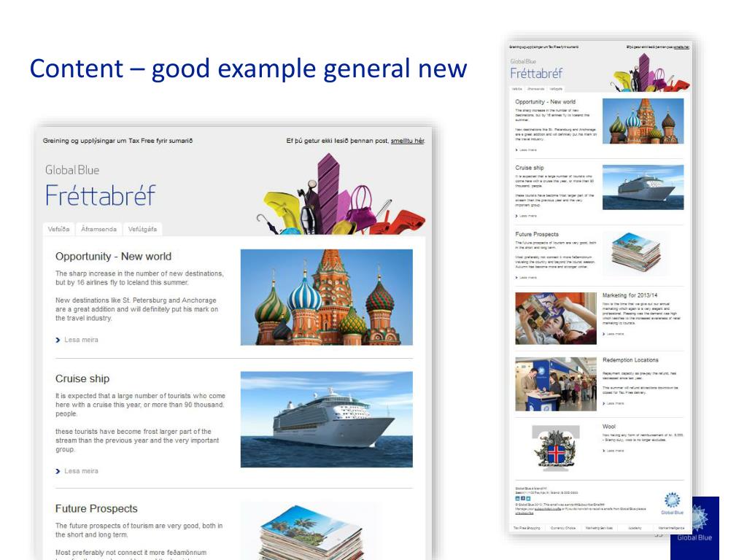
Task: Click the Facebook icon in newsletter footer
Action: [x=522, y=499]
